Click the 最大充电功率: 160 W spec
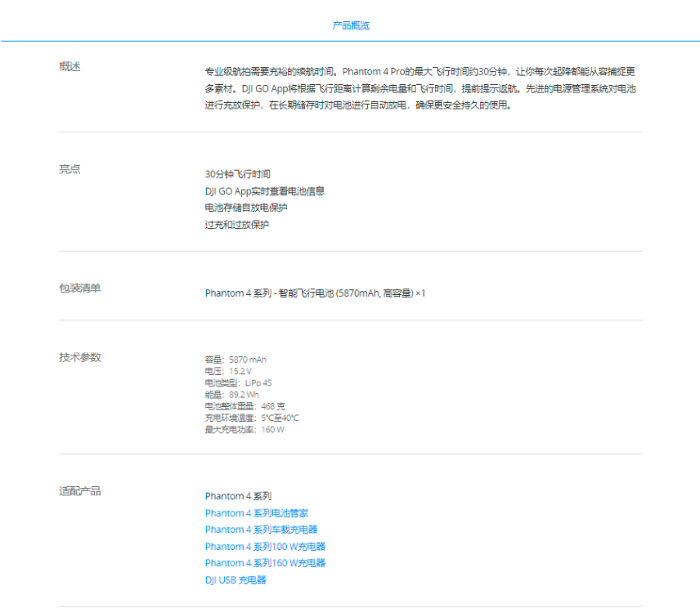 [245, 429]
